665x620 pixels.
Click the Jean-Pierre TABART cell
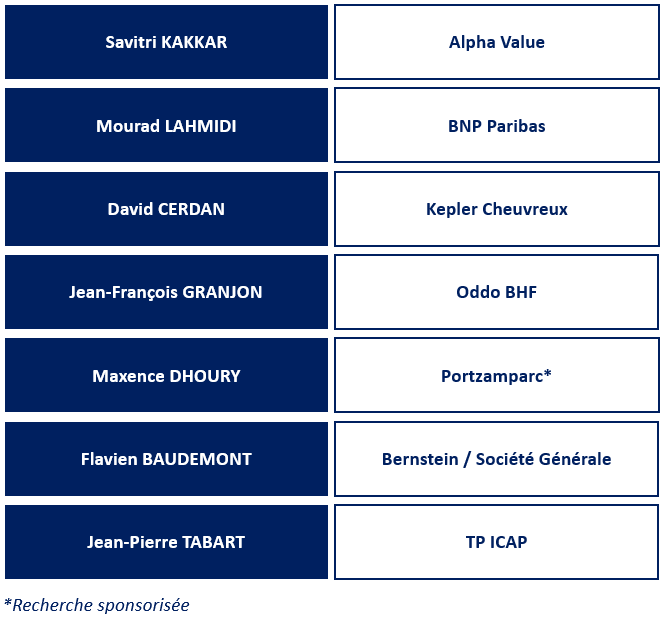166,542
